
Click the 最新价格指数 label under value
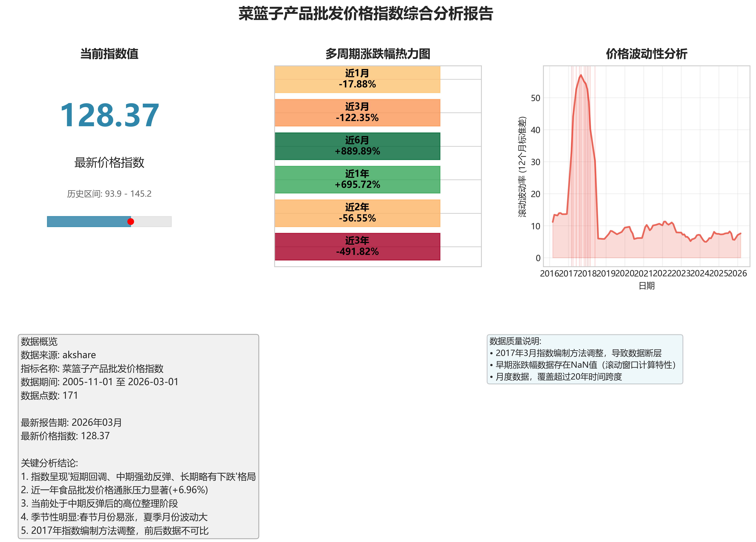[109, 162]
